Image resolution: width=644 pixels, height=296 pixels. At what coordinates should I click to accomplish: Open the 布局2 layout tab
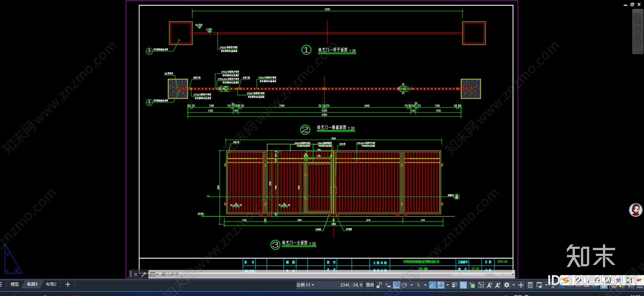(51, 284)
